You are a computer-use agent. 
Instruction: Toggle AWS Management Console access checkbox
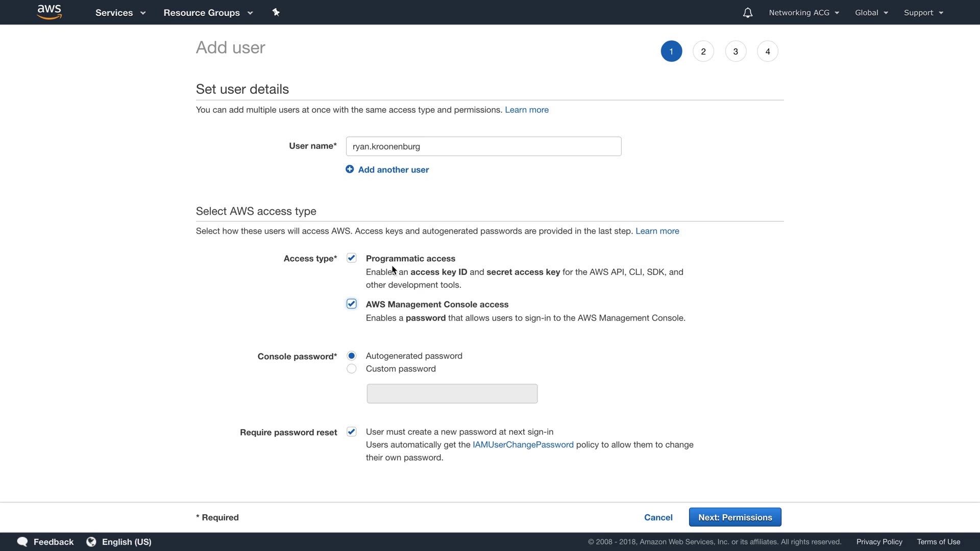point(352,304)
